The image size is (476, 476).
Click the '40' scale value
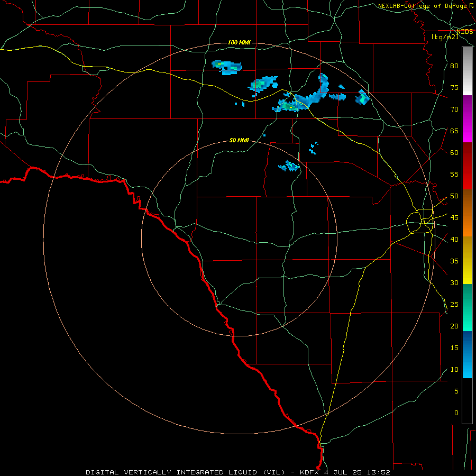click(454, 240)
